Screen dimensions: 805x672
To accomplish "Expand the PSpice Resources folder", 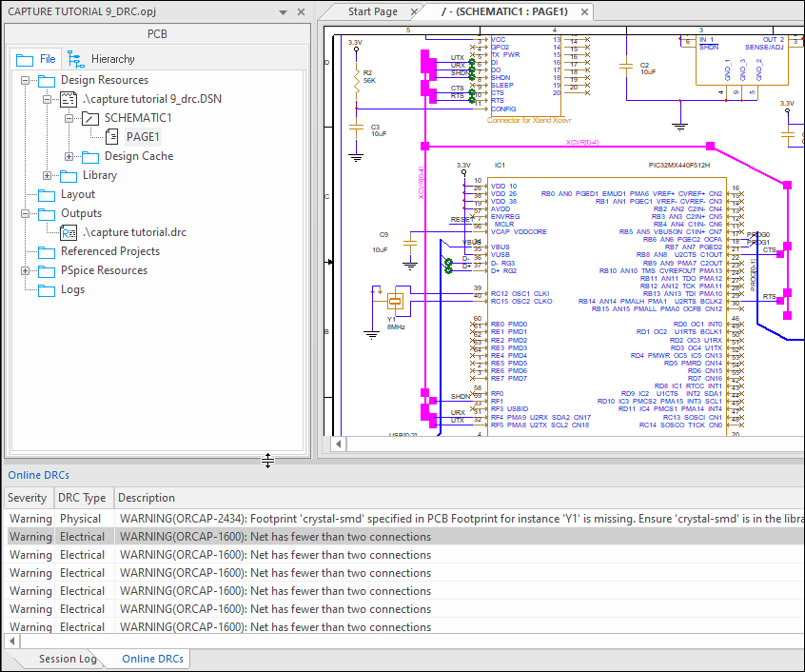I will tap(25, 270).
